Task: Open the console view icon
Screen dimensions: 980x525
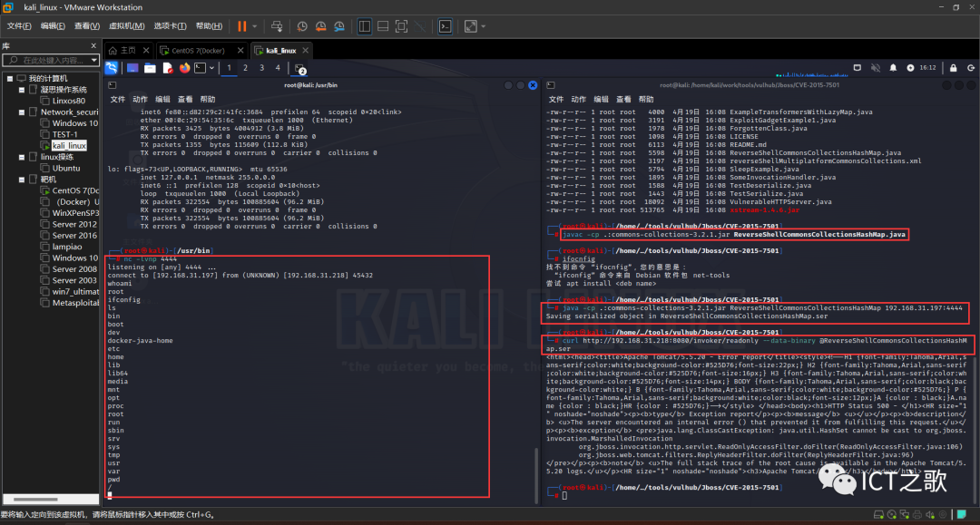Action: 445,26
